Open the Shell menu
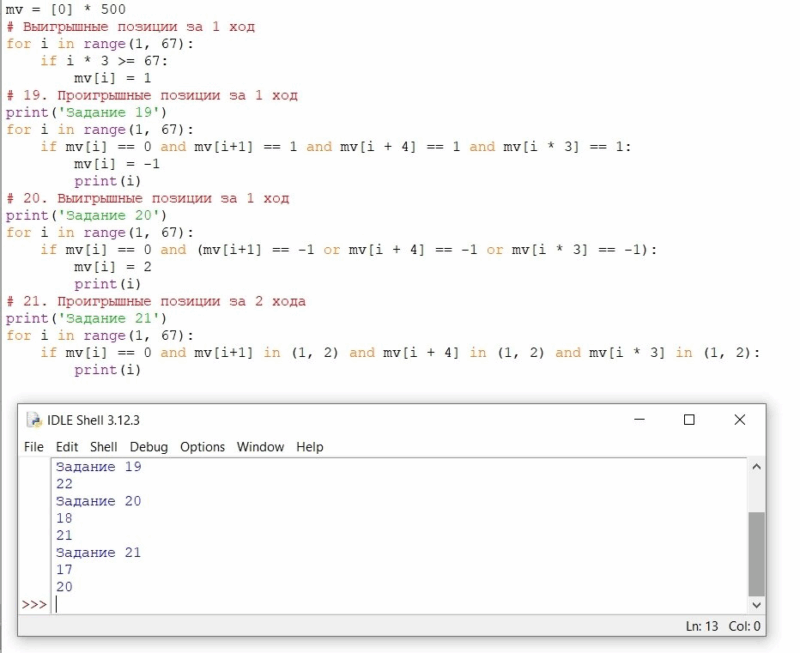The width and height of the screenshot is (800, 653). (x=104, y=447)
